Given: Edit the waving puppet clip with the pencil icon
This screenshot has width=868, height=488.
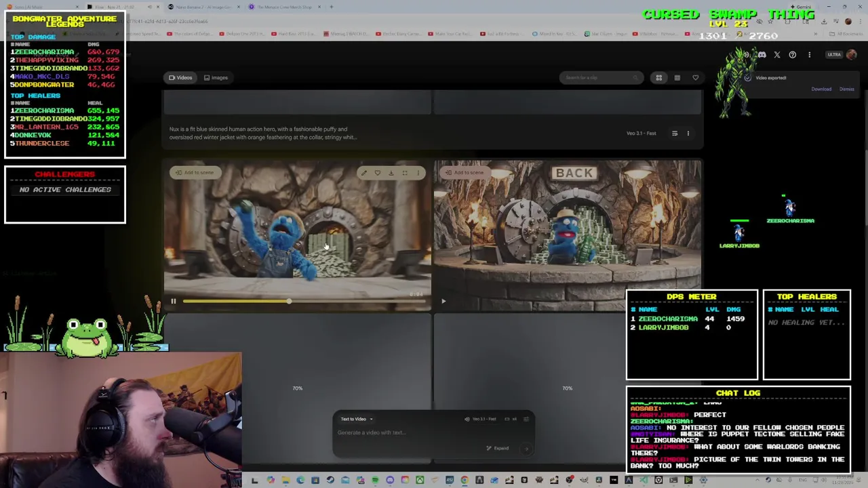Looking at the screenshot, I should point(363,173).
